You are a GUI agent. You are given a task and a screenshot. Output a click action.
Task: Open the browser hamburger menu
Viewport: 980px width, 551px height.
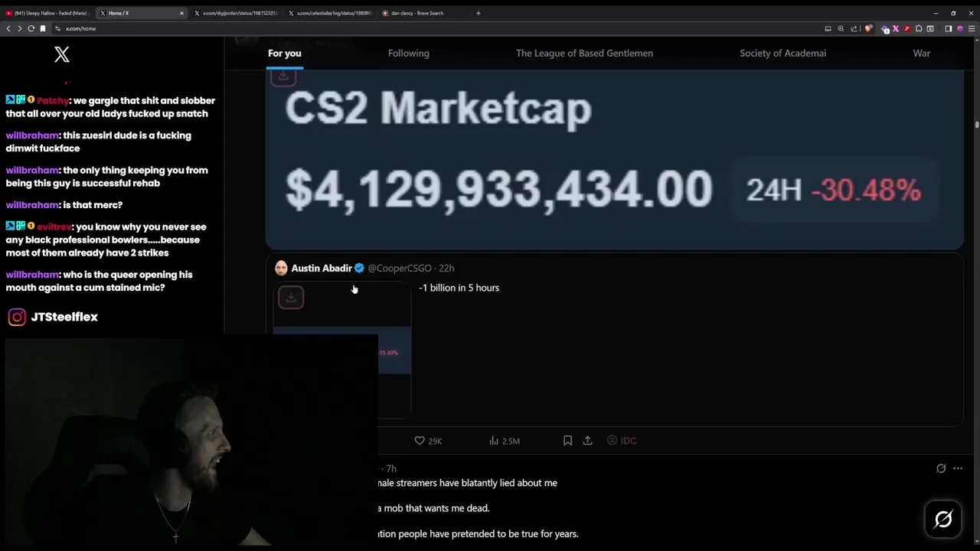972,28
